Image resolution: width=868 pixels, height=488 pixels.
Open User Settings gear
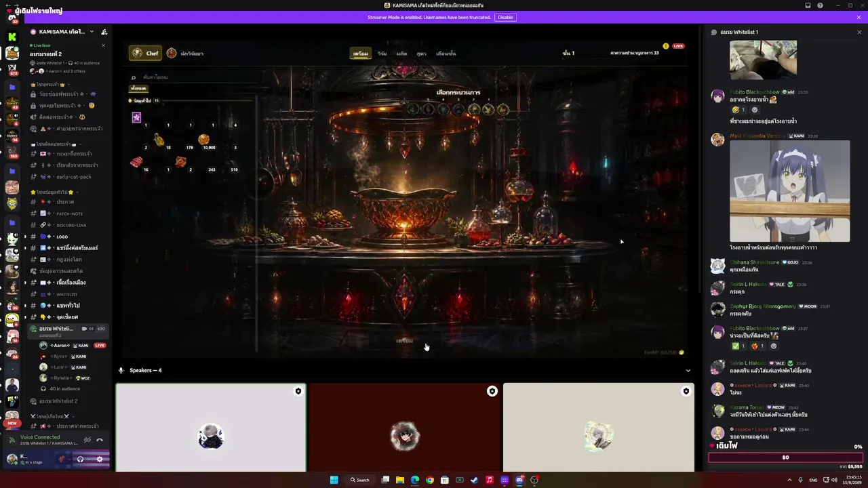tap(100, 459)
